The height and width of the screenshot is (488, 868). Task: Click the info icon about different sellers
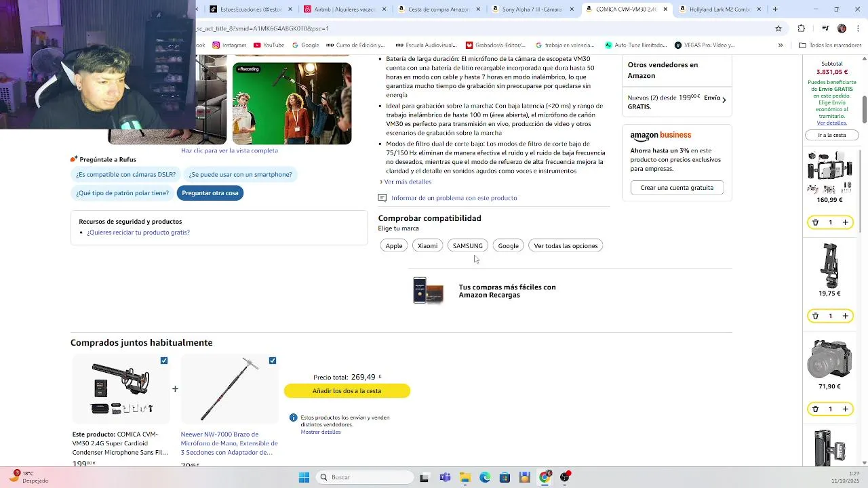click(293, 418)
